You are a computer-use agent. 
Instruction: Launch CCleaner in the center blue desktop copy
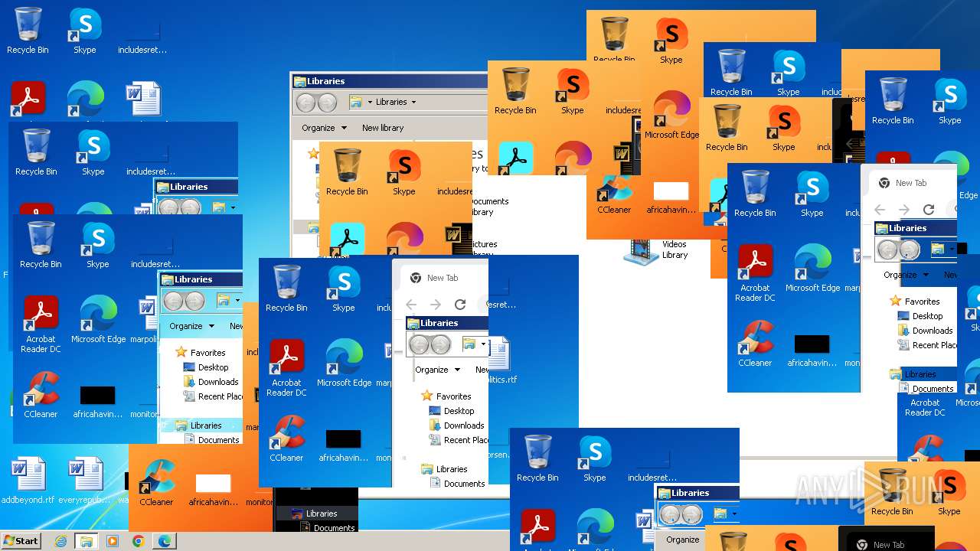click(x=286, y=439)
